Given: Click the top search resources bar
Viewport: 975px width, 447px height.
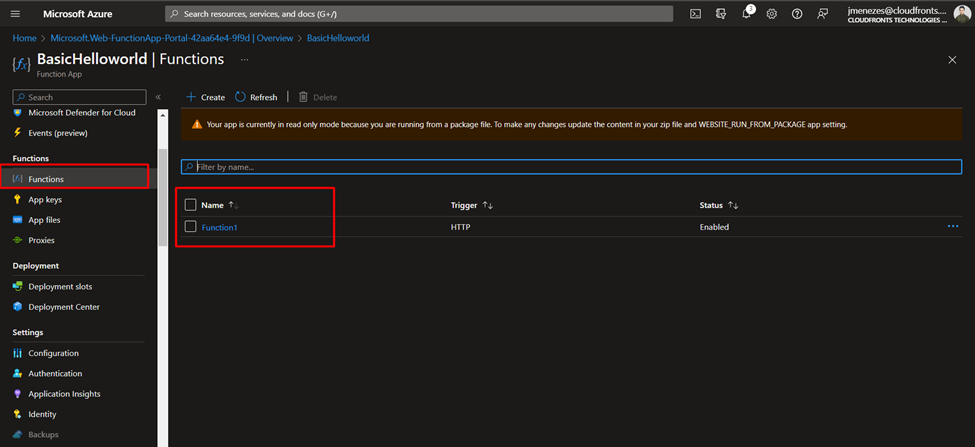Looking at the screenshot, I should tap(418, 14).
